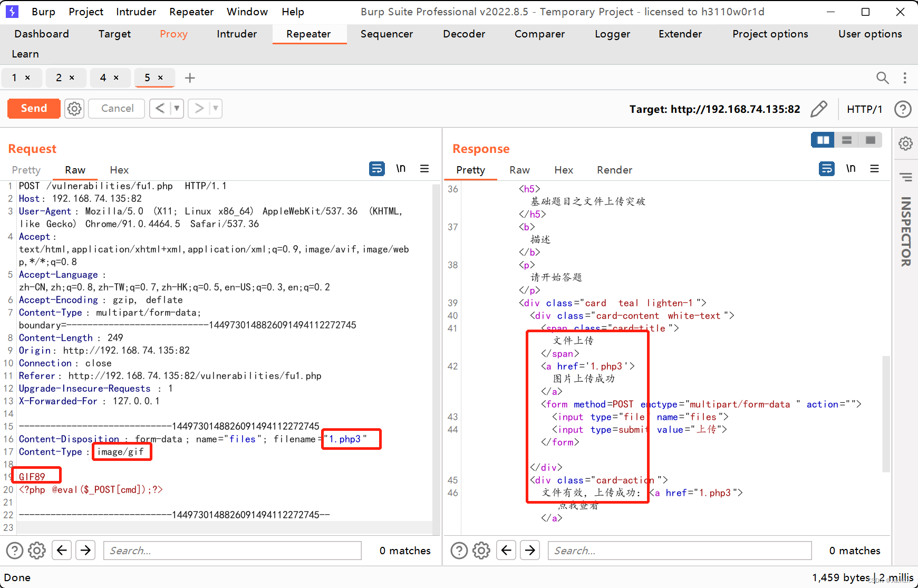Go to previous request in history
The width and height of the screenshot is (918, 588).
160,108
